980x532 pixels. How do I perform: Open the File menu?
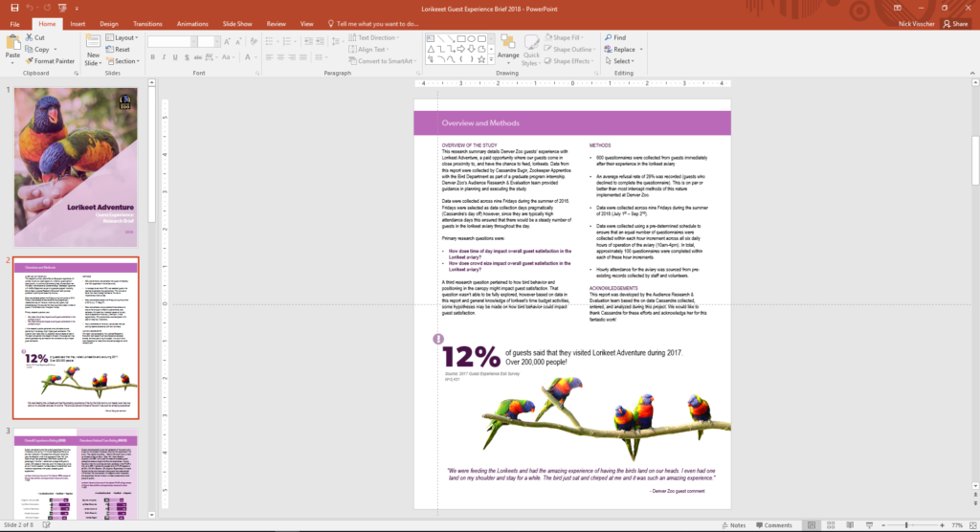[x=14, y=24]
